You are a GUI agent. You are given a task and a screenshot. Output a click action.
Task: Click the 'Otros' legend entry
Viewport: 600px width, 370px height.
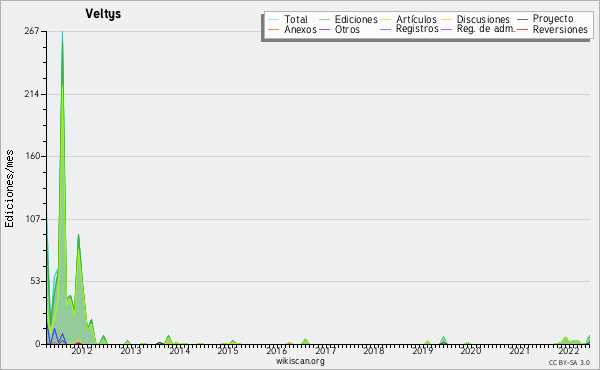[347, 29]
